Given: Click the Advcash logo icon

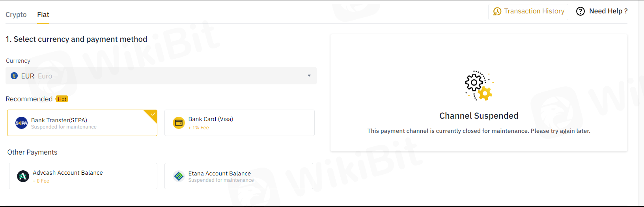Looking at the screenshot, I should 23,176.
